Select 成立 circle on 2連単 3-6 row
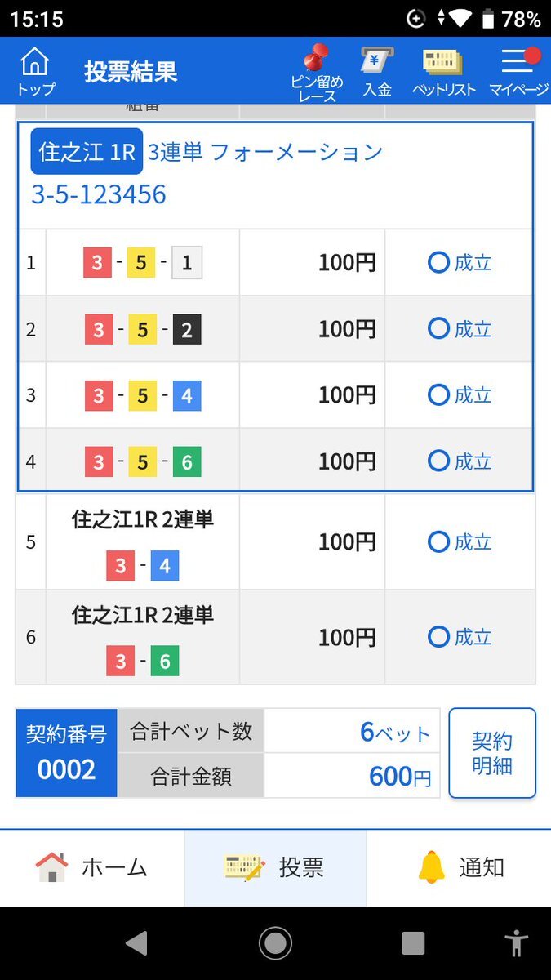 (439, 636)
